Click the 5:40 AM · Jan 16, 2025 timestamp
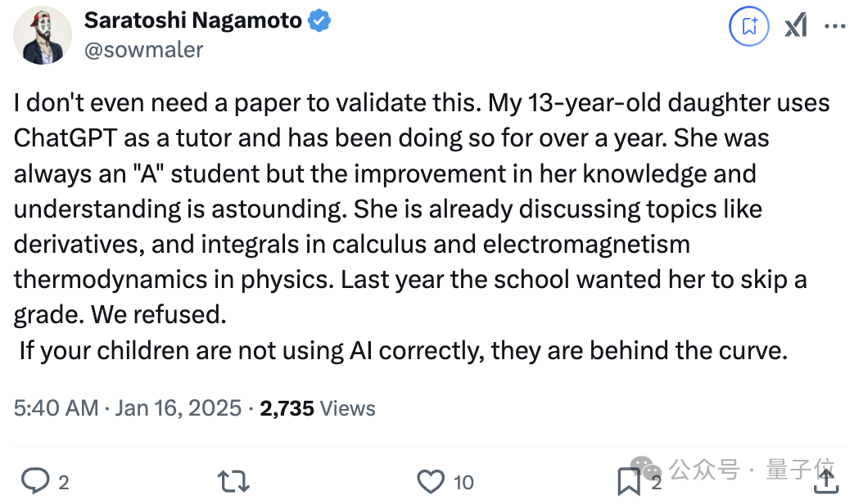The width and height of the screenshot is (863, 504). 128,408
